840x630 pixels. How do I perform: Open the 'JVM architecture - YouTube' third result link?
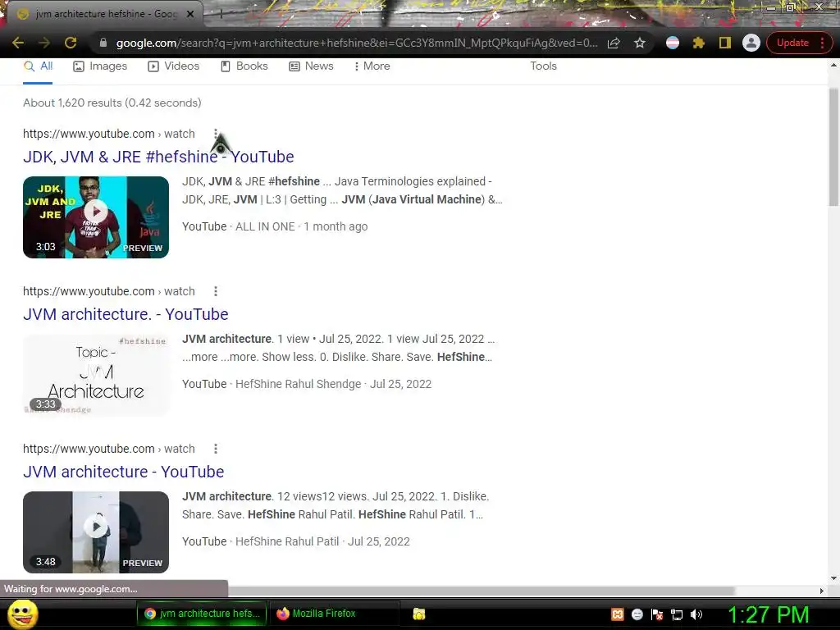123,472
